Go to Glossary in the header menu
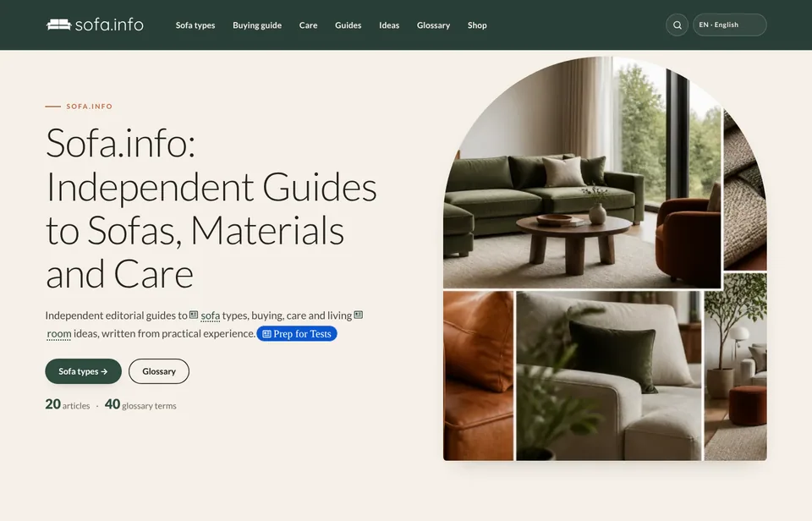Viewport: 812px width, 521px height. (433, 25)
